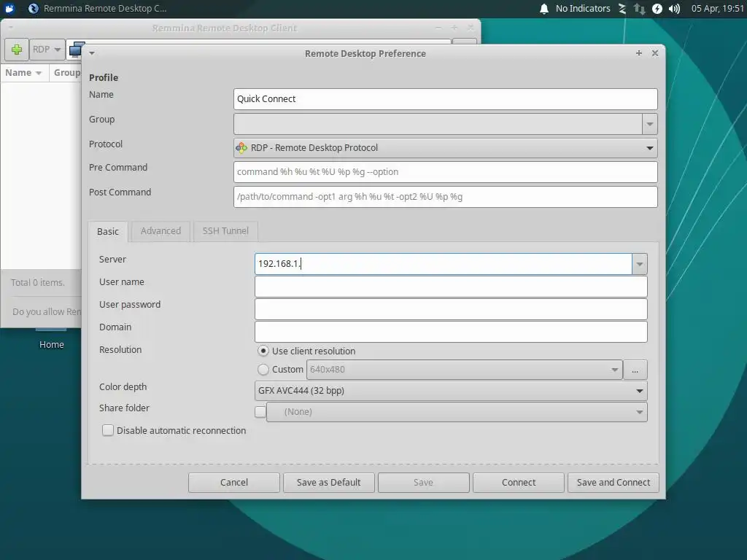
Task: Click the Save button
Action: pos(424,483)
